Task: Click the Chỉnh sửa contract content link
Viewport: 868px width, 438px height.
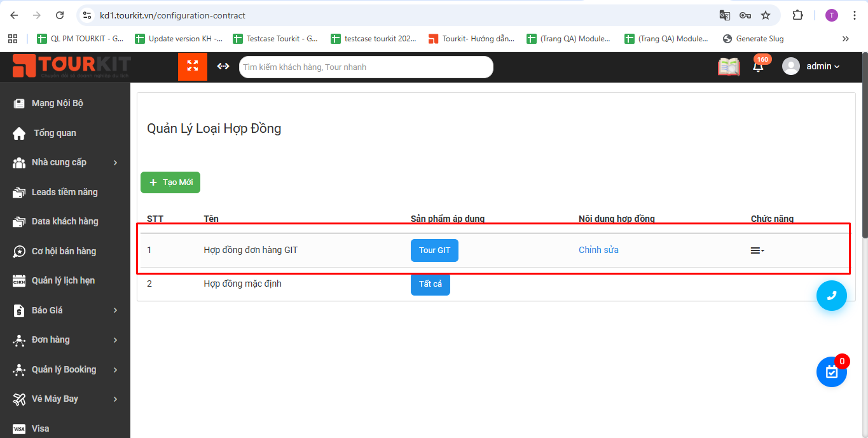Action: [x=598, y=250]
